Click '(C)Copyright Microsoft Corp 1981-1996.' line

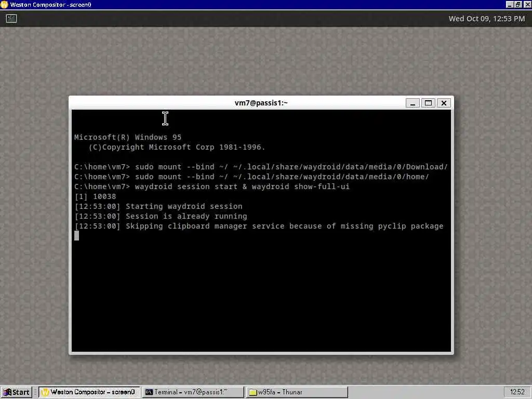click(x=177, y=147)
